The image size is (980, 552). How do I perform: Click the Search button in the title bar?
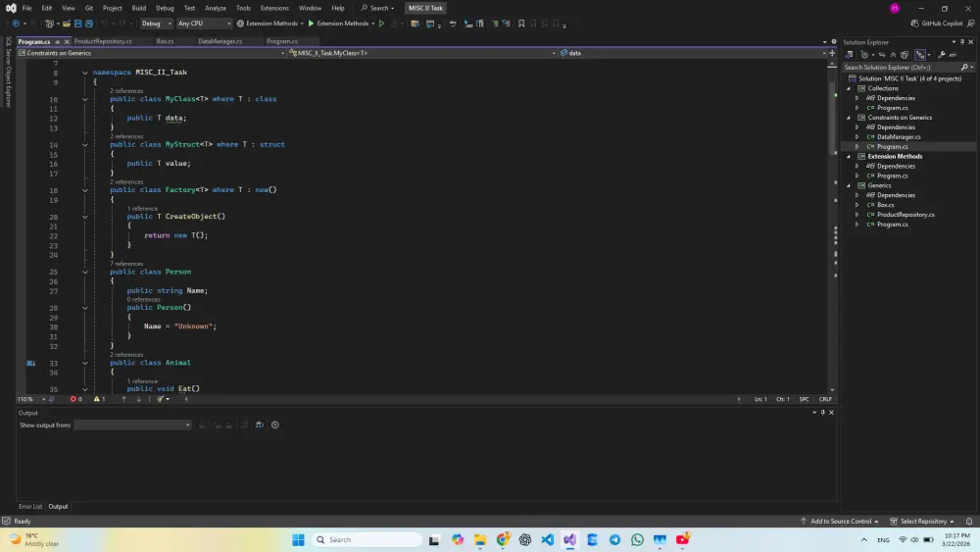[x=377, y=8]
